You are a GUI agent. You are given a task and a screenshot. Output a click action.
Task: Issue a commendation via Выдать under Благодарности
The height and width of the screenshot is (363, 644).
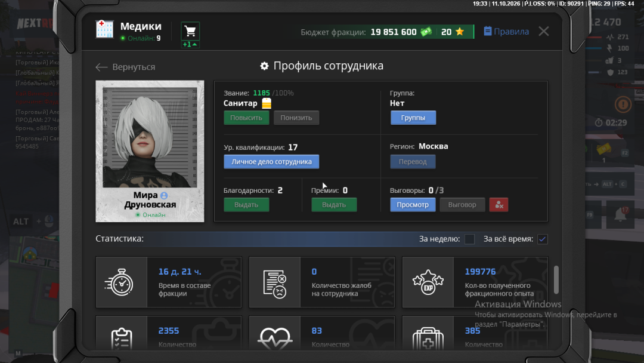coord(246,205)
